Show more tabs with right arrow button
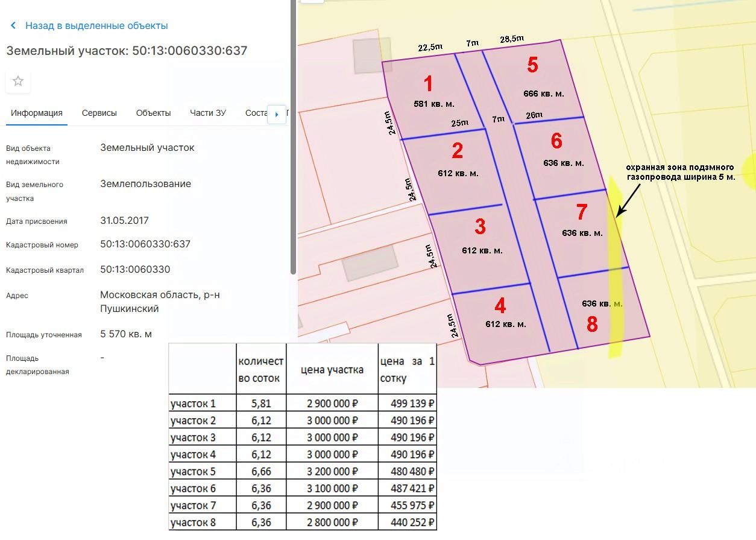Image resolution: width=756 pixels, height=540 pixels. point(277,114)
